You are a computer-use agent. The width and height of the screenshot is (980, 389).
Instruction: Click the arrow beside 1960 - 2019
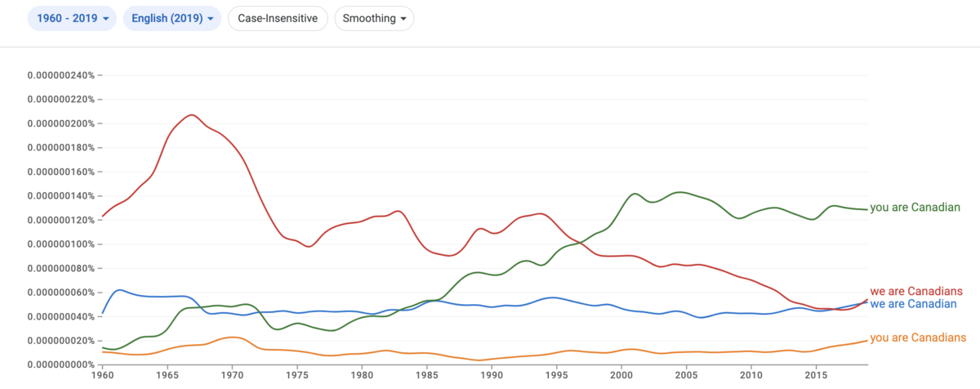(x=106, y=19)
